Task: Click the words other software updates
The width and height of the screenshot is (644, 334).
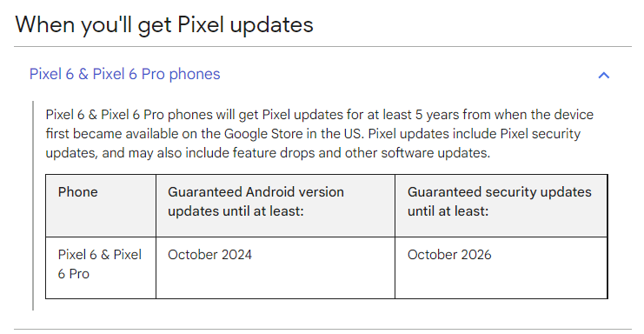Action: click(x=417, y=153)
